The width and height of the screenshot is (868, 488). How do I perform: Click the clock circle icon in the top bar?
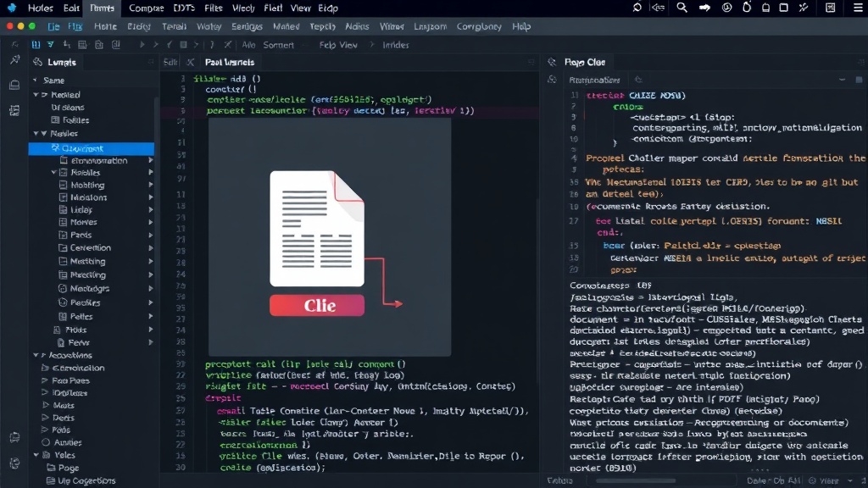[x=726, y=8]
